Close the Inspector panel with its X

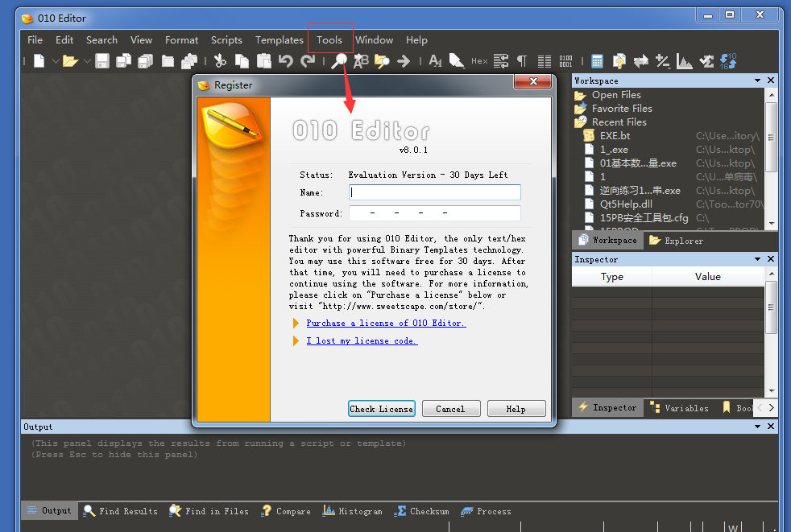(770, 259)
